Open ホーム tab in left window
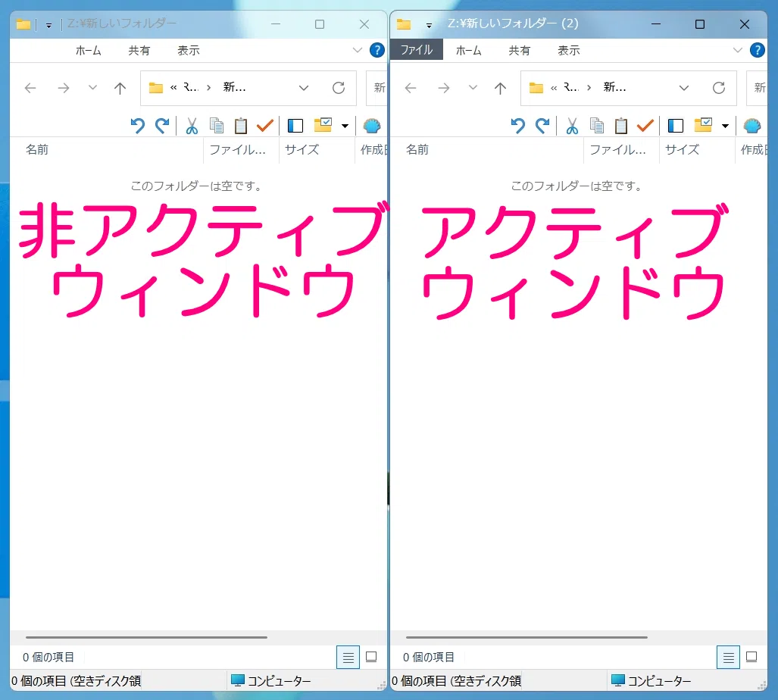The height and width of the screenshot is (700, 778). pyautogui.click(x=89, y=50)
